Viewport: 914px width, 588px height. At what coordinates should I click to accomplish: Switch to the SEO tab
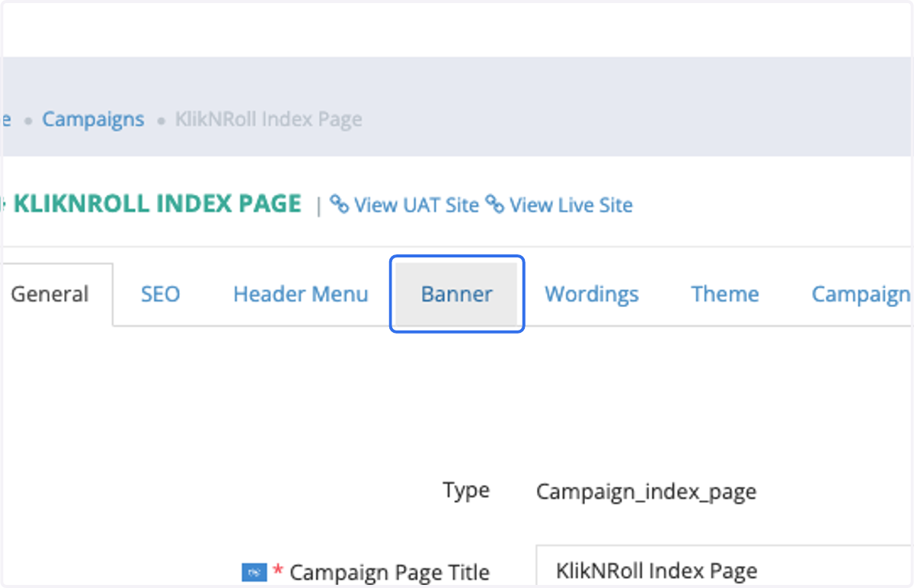tap(161, 294)
